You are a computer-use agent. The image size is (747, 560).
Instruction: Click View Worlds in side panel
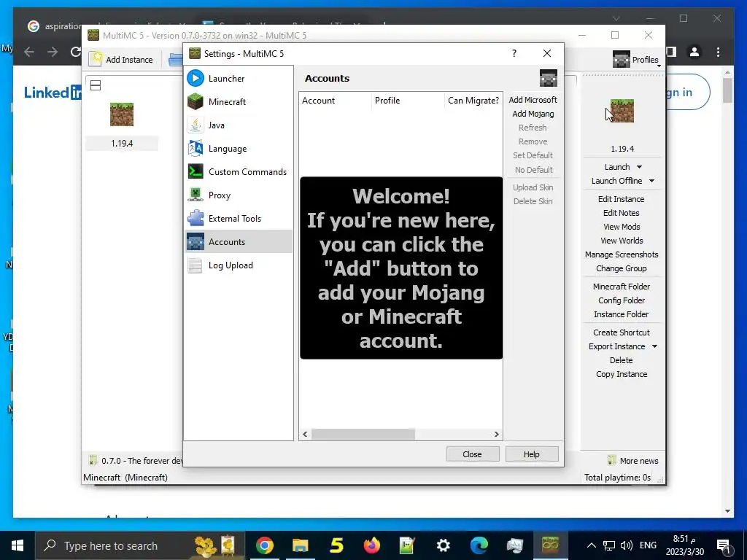622,241
